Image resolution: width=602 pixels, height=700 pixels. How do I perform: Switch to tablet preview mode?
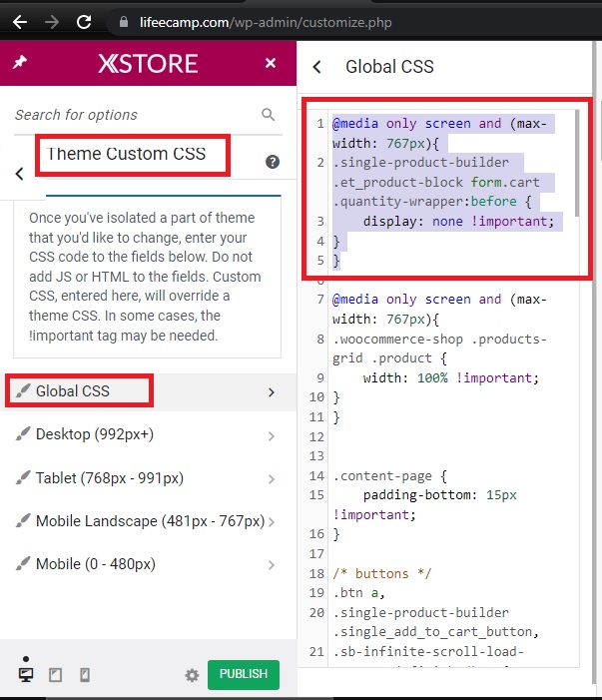[55, 675]
